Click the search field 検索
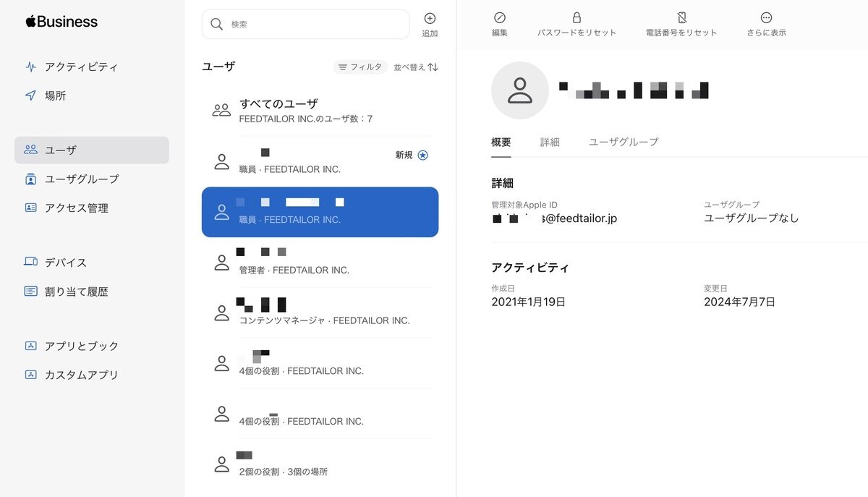The width and height of the screenshot is (868, 497). pyautogui.click(x=305, y=24)
